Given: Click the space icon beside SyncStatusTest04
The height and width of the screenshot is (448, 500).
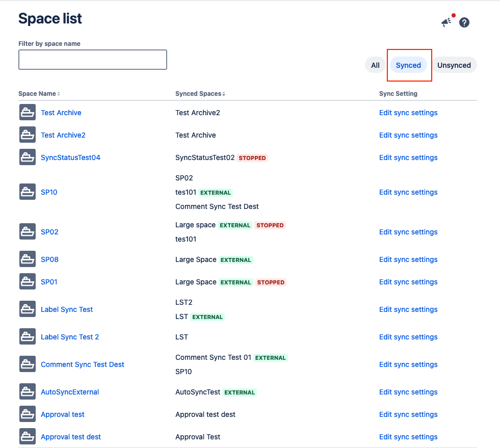Looking at the screenshot, I should (28, 157).
